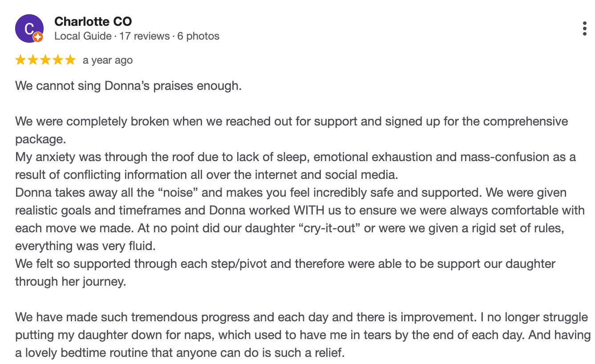Click the fifth rating star
Viewport: 595px width, 364px height.
pyautogui.click(x=70, y=60)
